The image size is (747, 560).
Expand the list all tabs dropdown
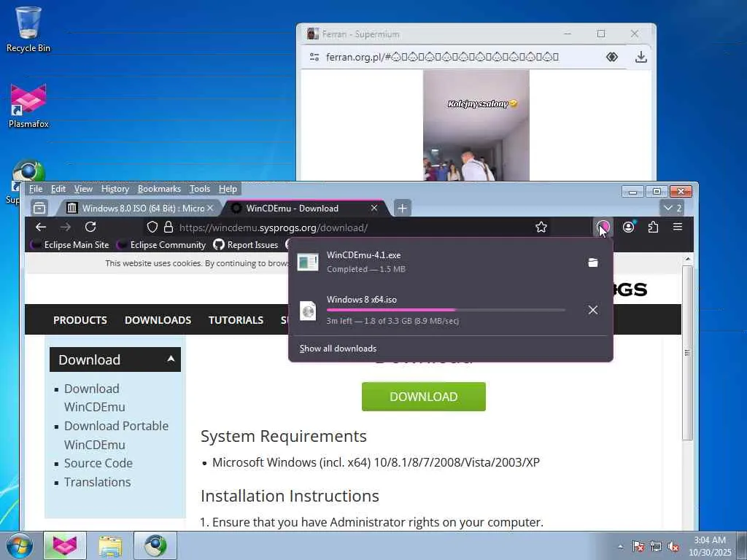point(673,208)
